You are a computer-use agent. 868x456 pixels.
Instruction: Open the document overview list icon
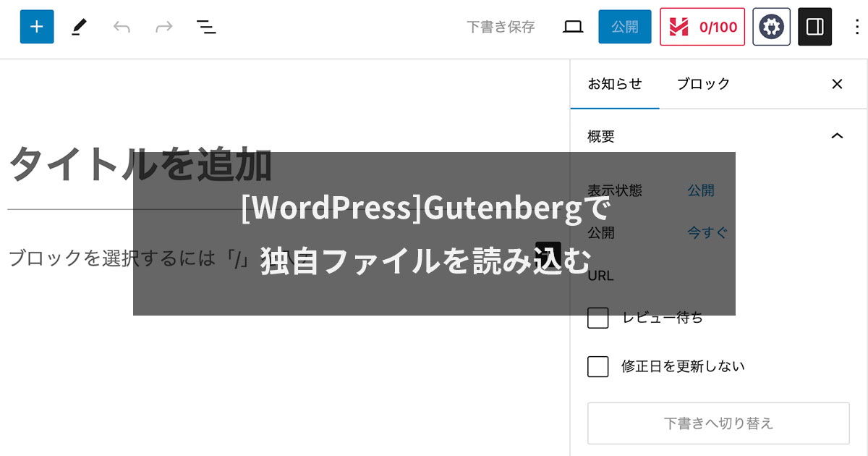point(206,27)
